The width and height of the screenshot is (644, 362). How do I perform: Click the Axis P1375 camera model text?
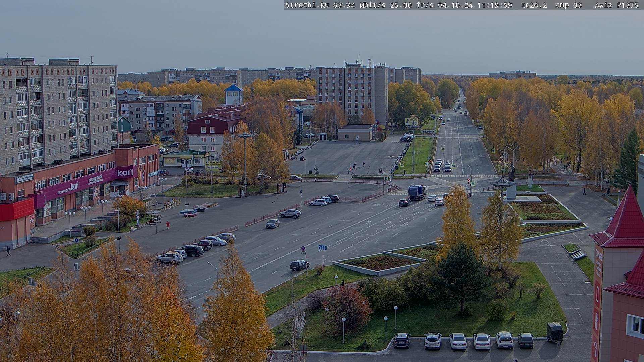click(616, 5)
